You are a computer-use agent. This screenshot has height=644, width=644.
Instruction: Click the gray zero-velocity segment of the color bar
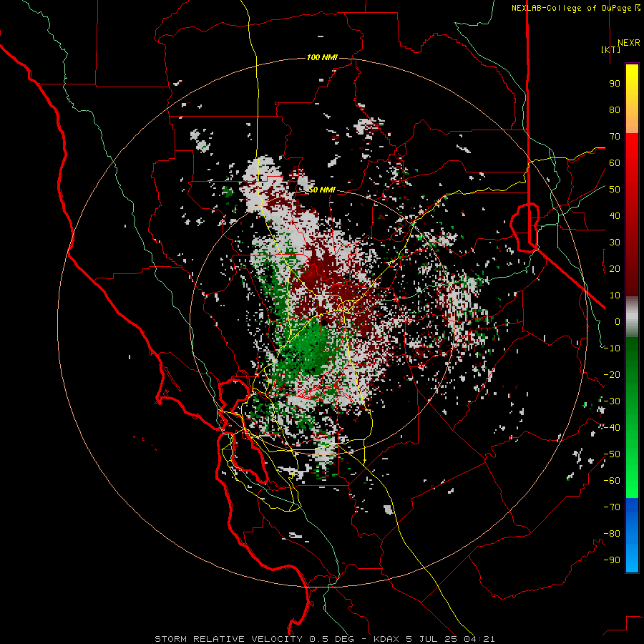pyautogui.click(x=632, y=316)
